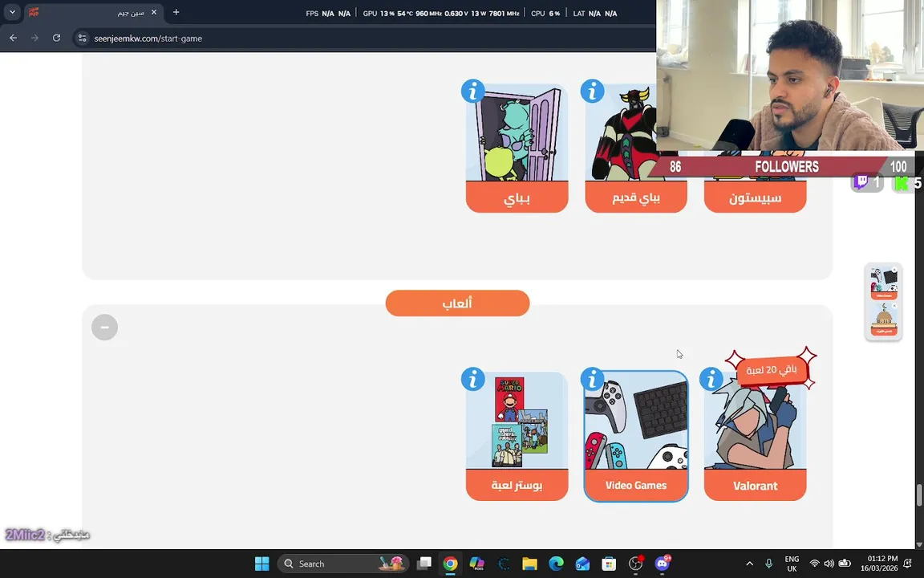924x578 pixels.
Task: Open the Windows Start menu
Action: (262, 564)
